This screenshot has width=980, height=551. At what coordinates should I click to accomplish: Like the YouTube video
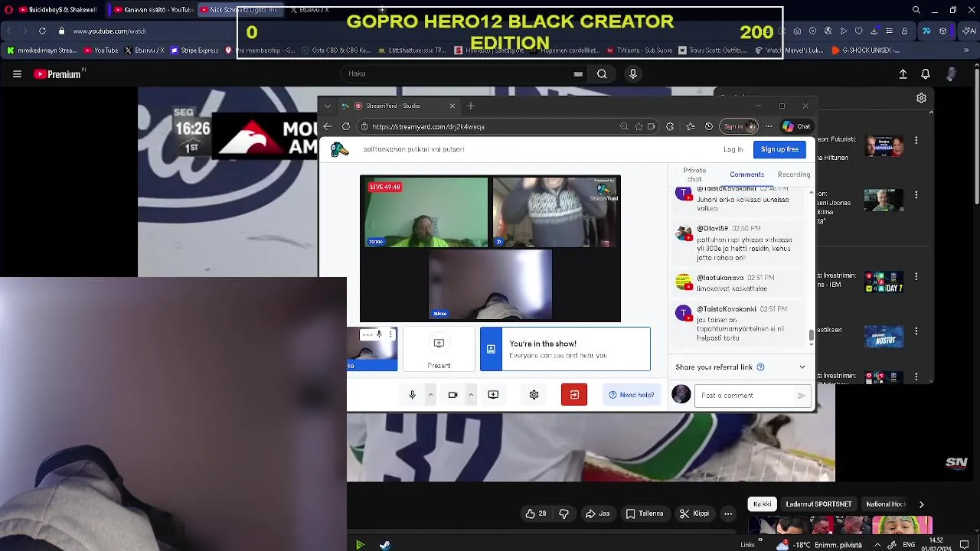pyautogui.click(x=535, y=514)
